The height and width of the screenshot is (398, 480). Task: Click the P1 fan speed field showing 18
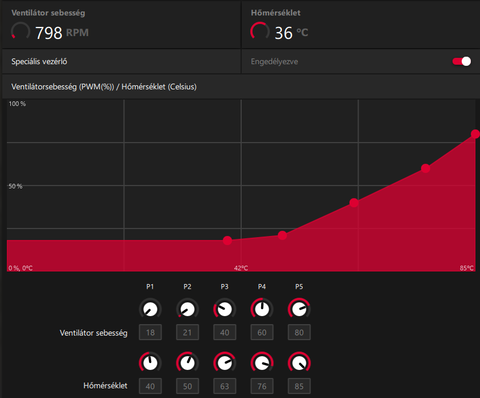pyautogui.click(x=150, y=332)
